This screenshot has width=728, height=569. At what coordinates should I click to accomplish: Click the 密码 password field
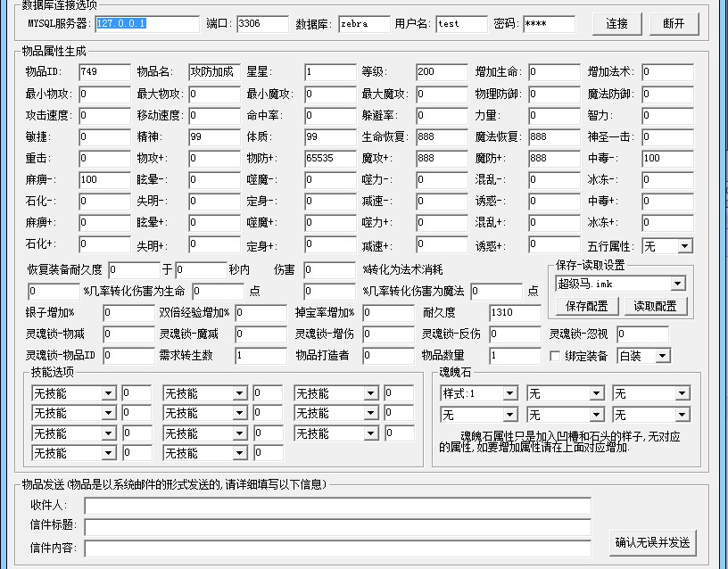[550, 24]
